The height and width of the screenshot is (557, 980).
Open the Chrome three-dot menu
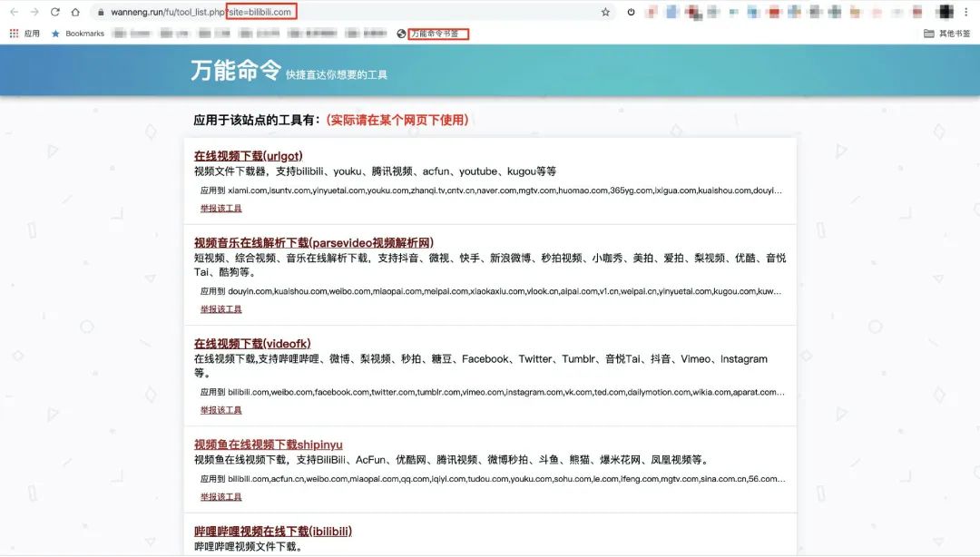[x=965, y=13]
